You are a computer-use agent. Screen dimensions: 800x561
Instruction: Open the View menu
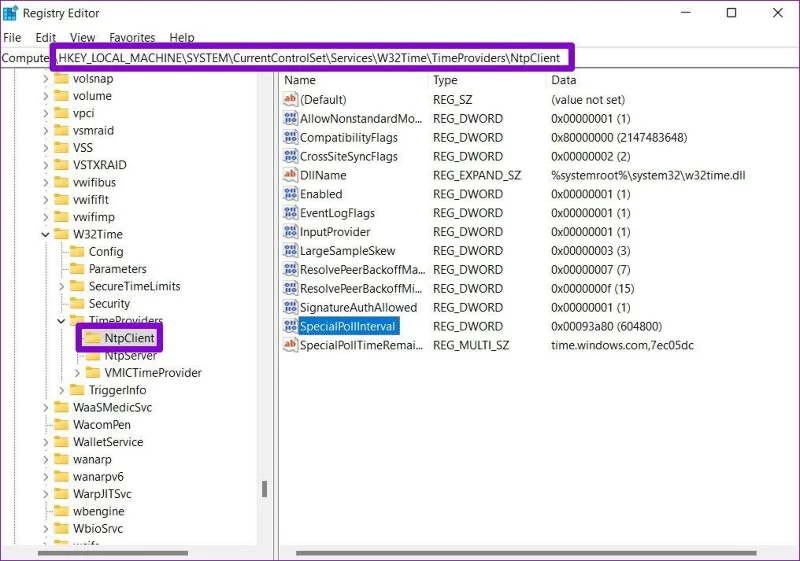coord(83,37)
